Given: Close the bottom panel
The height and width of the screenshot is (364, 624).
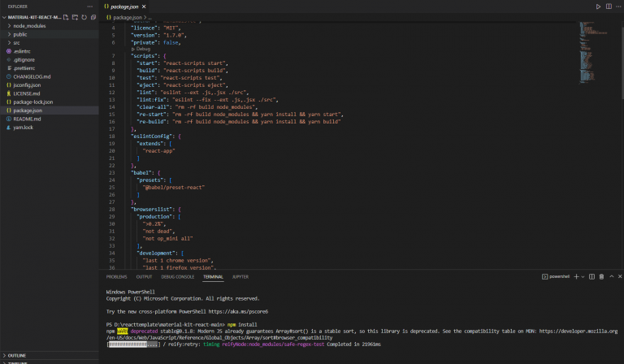Looking at the screenshot, I should (x=620, y=276).
